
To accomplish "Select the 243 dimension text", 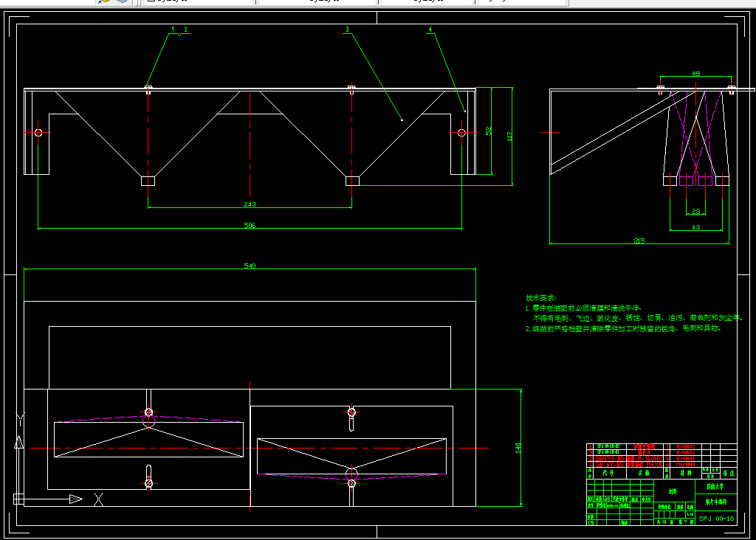I will pos(250,204).
